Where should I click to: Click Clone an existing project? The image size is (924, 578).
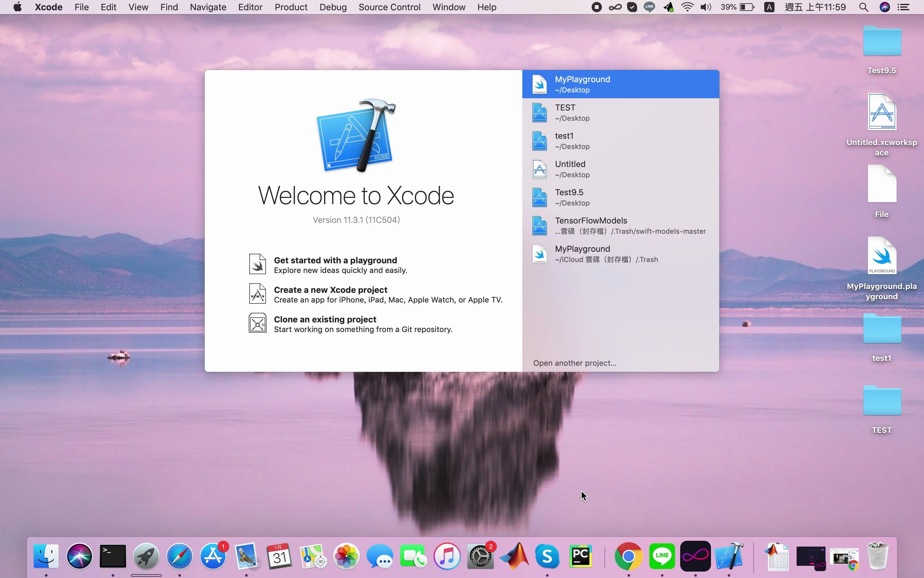325,319
